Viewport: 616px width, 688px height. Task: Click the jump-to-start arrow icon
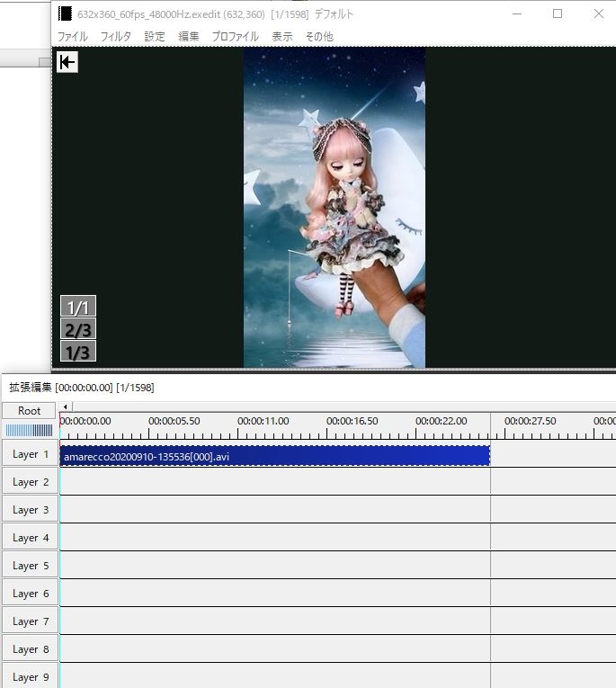pyautogui.click(x=67, y=62)
